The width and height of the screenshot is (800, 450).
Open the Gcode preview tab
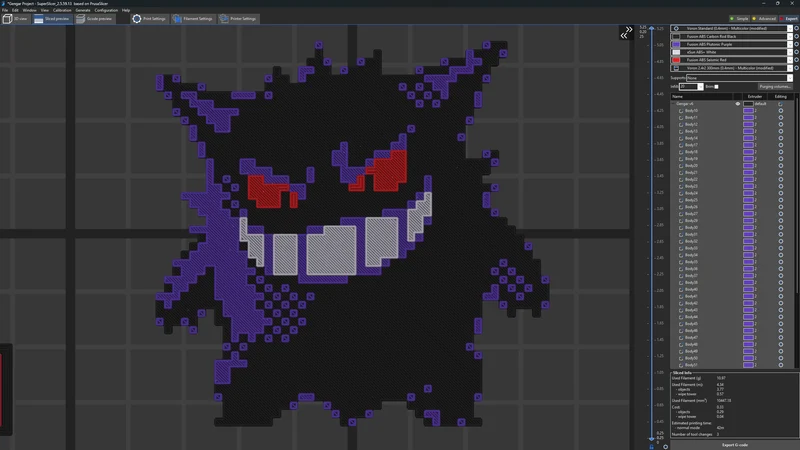point(94,19)
